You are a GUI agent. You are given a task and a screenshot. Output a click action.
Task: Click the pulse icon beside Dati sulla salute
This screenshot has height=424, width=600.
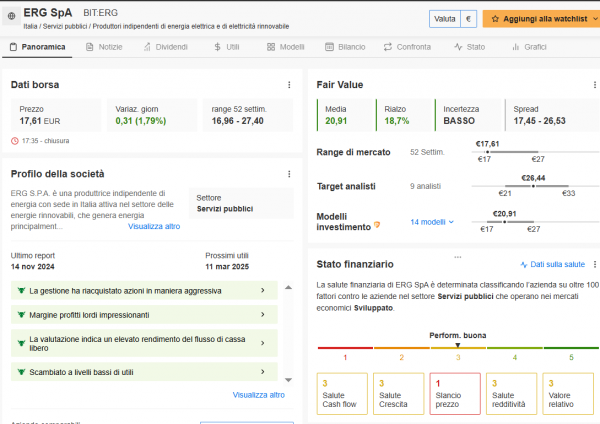524,264
